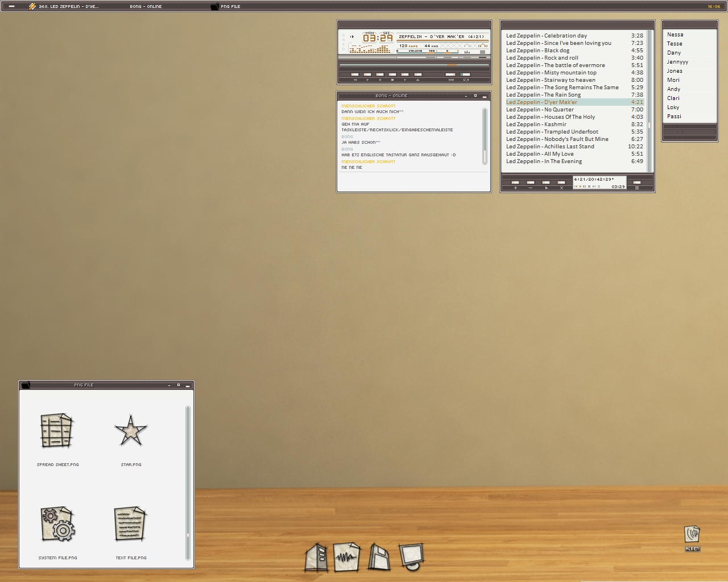Click the audio waveform file dock icon
728x582 pixels.
point(347,557)
